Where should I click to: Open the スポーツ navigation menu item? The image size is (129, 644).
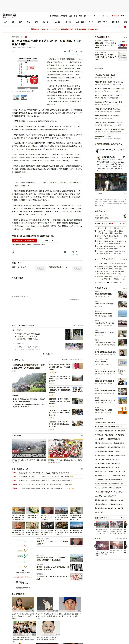point(45,22)
